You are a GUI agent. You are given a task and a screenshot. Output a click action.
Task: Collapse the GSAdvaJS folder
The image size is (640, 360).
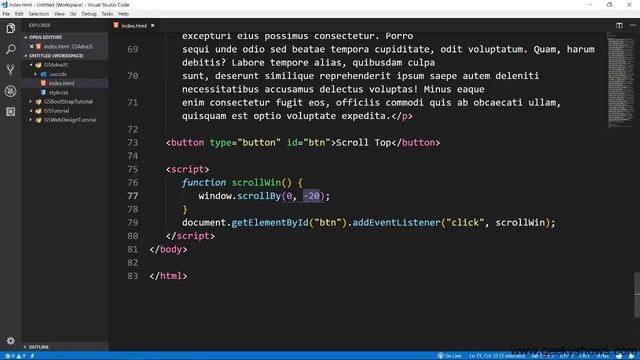[x=31, y=65]
